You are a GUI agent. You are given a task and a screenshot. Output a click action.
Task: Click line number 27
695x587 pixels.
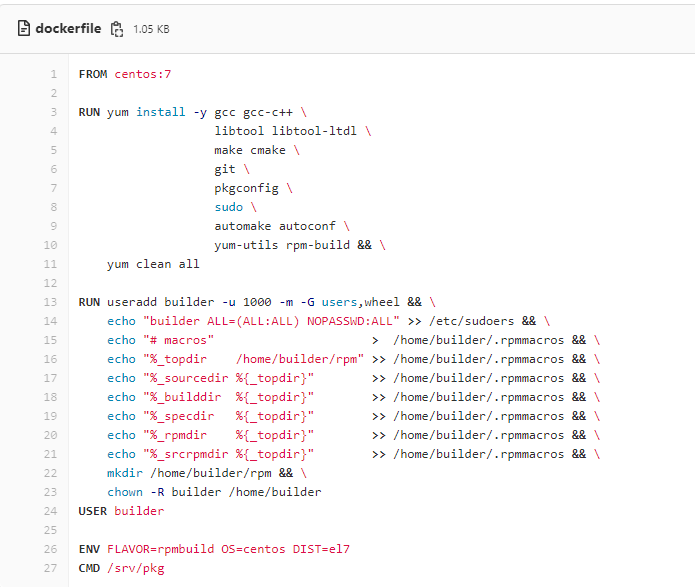(x=51, y=568)
